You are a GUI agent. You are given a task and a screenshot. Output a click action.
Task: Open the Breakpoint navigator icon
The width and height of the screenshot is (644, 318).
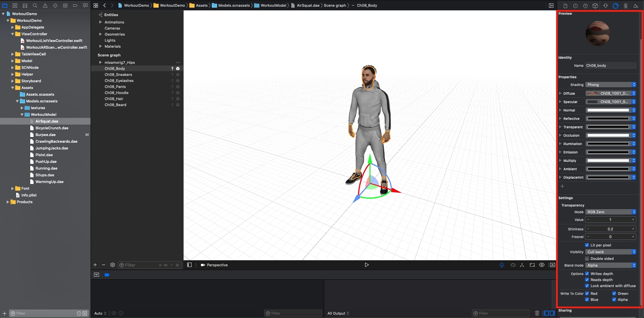coord(75,5)
